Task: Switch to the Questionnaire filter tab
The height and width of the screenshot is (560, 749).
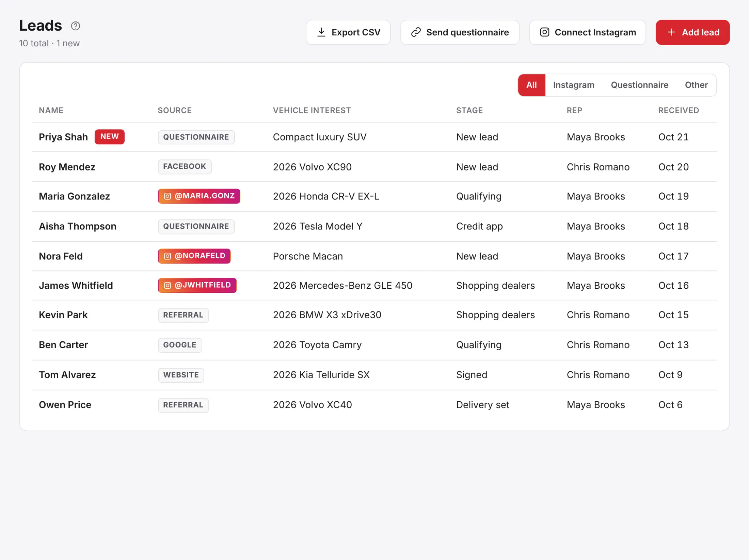Action: 639,85
